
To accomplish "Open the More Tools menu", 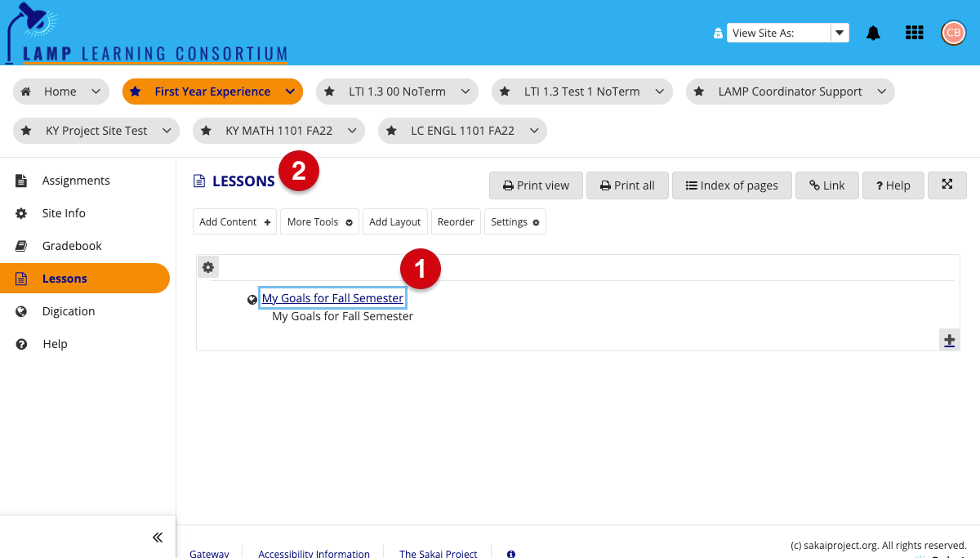I will [x=319, y=221].
